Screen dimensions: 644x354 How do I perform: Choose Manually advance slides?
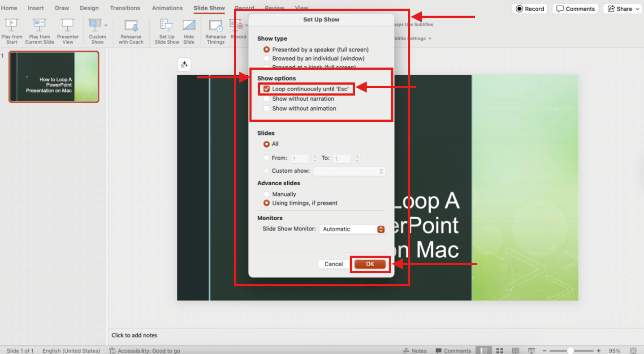tap(267, 194)
